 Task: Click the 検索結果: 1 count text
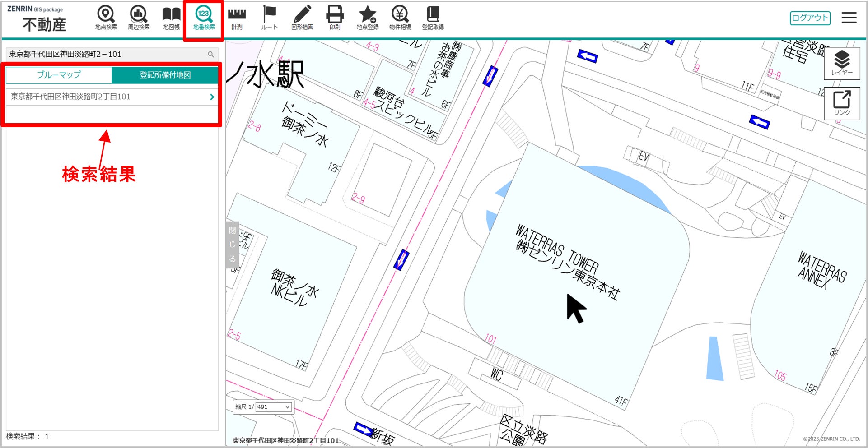[x=28, y=436]
